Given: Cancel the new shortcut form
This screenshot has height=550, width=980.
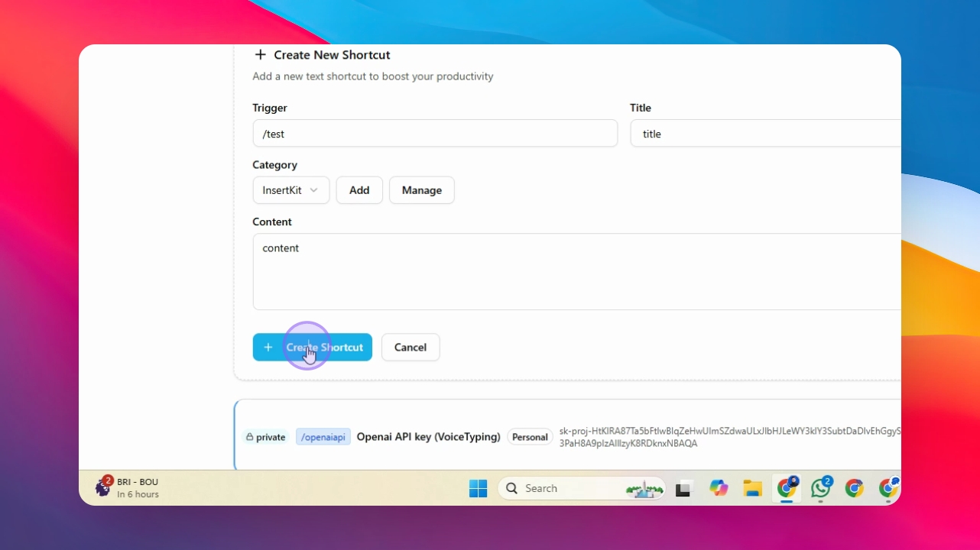Looking at the screenshot, I should tap(410, 347).
